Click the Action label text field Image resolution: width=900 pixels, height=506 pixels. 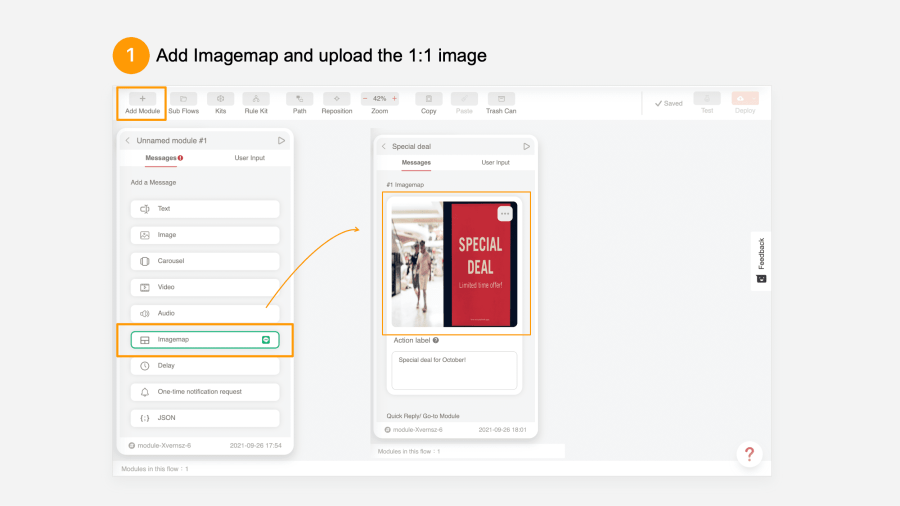tap(454, 370)
